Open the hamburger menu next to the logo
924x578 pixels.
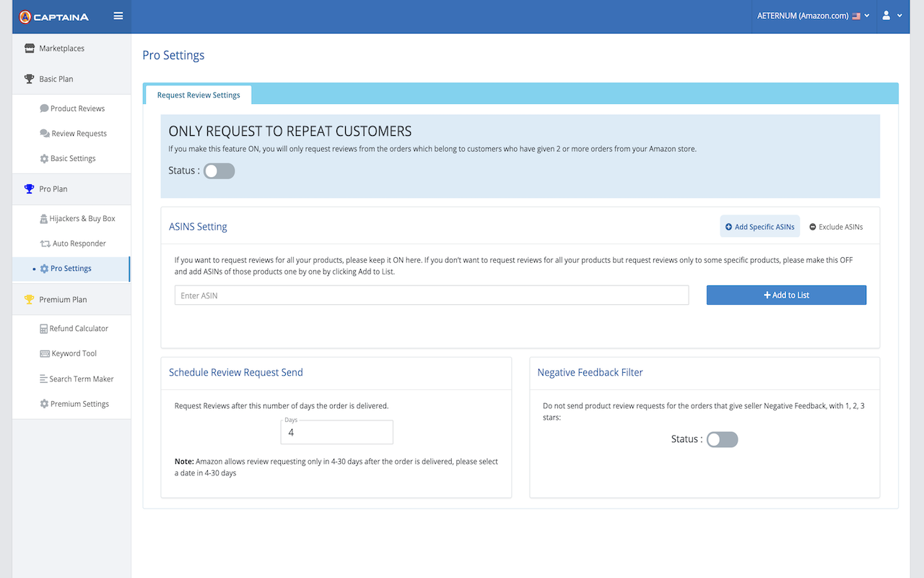pos(118,15)
